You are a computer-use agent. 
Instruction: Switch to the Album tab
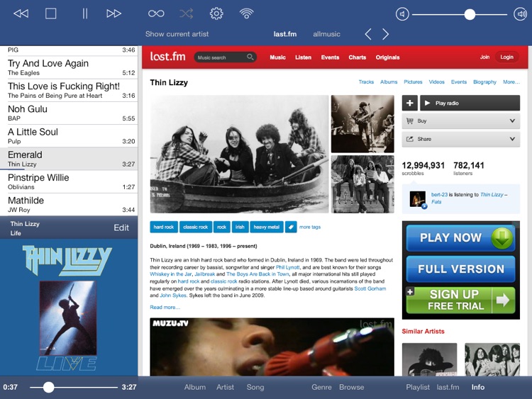click(x=195, y=387)
